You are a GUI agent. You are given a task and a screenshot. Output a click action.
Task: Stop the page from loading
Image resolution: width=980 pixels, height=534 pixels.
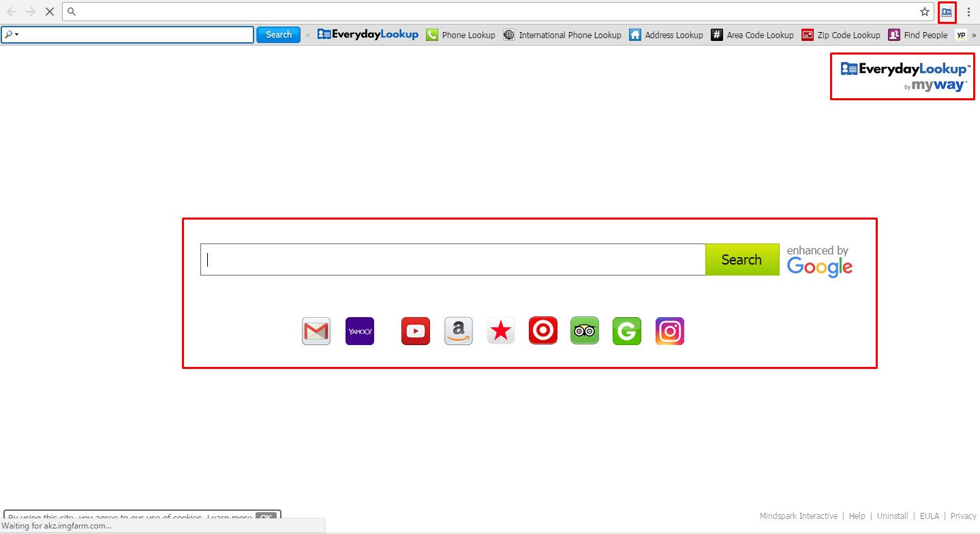(x=49, y=12)
